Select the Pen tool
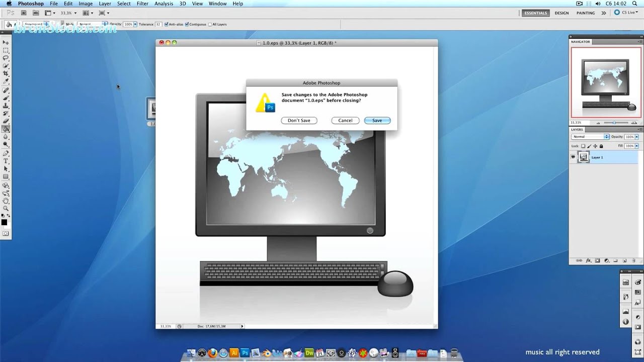Screen dimensions: 644x362 coord(6,153)
